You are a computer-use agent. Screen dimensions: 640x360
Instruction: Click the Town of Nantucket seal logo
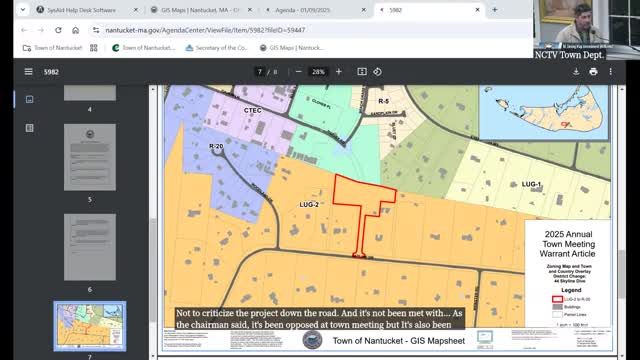point(312,340)
